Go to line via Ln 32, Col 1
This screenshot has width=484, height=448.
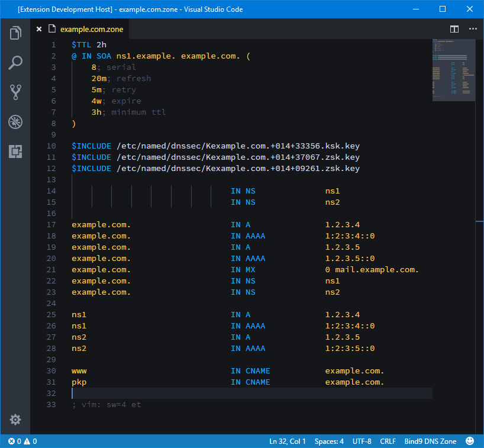coord(288,441)
